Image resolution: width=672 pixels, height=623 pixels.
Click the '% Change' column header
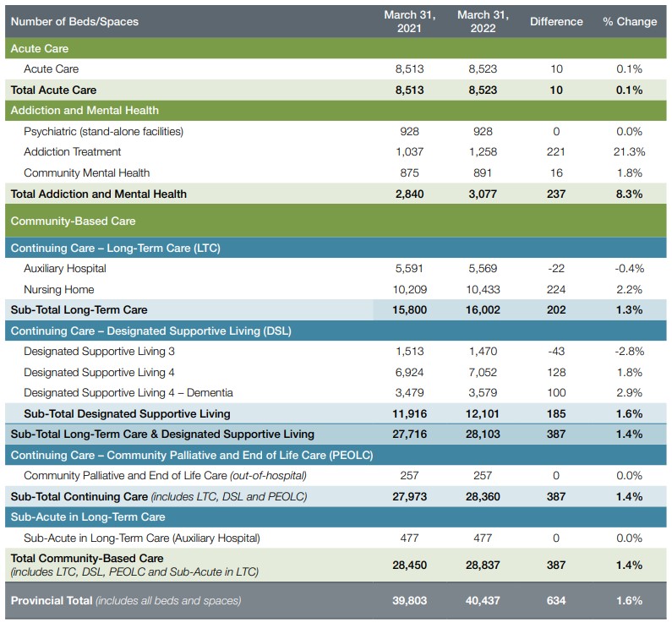[629, 21]
